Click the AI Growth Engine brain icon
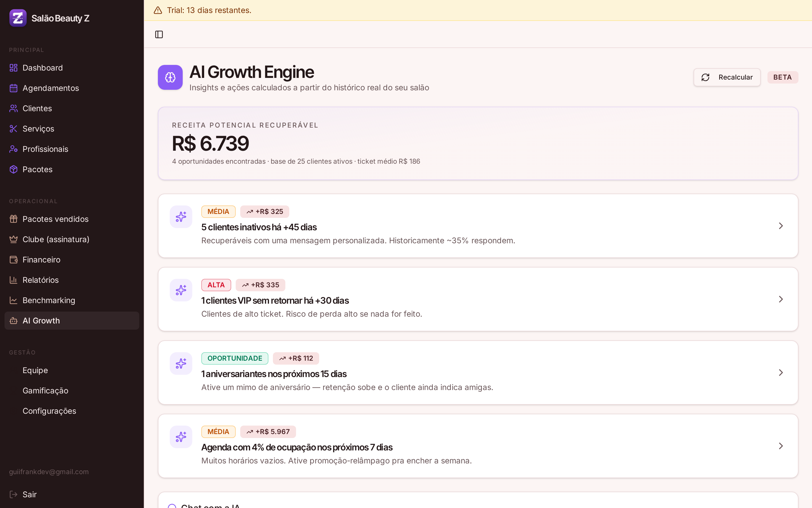 [170, 77]
